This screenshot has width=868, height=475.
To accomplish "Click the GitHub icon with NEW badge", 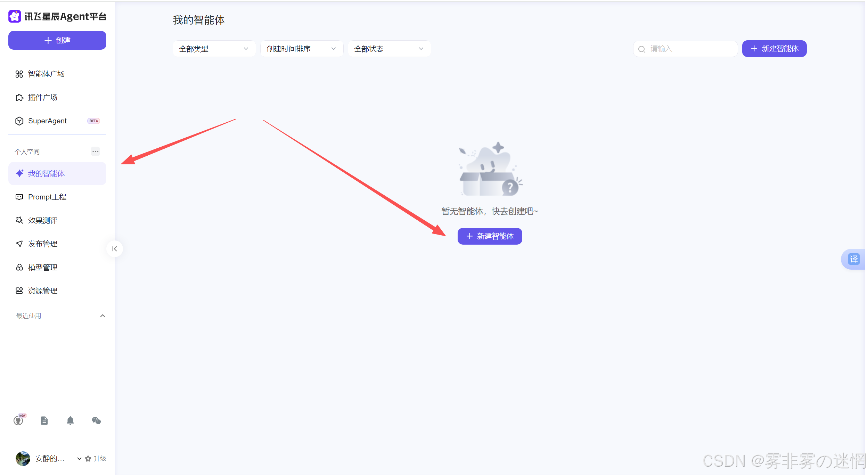I will tap(18, 421).
